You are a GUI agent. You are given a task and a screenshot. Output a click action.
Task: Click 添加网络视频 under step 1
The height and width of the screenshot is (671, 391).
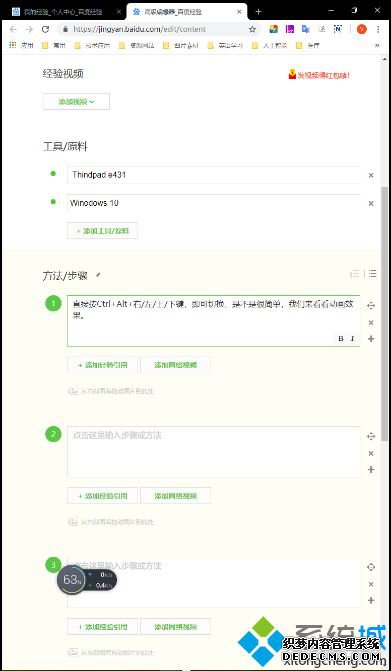point(175,365)
